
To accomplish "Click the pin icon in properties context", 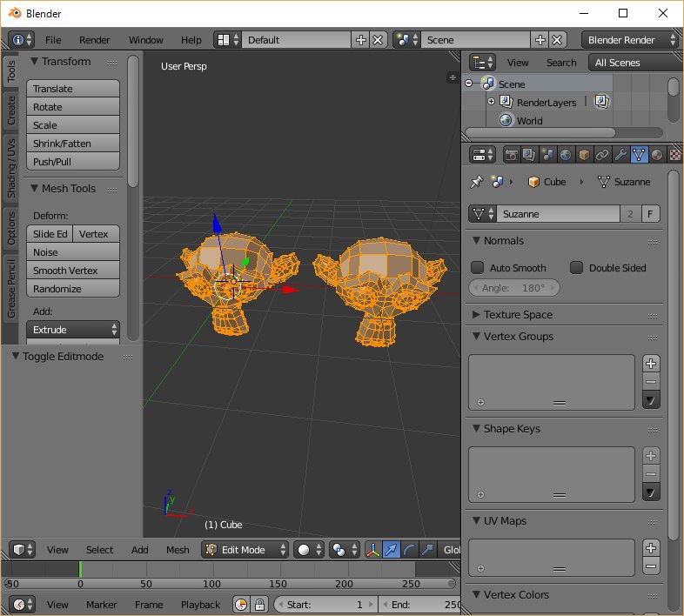I will pos(476,182).
